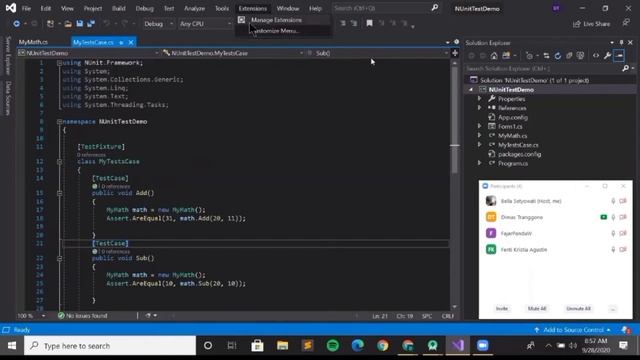The width and height of the screenshot is (640, 360).
Task: Open Spotify from the taskbar
Action: pos(333,346)
